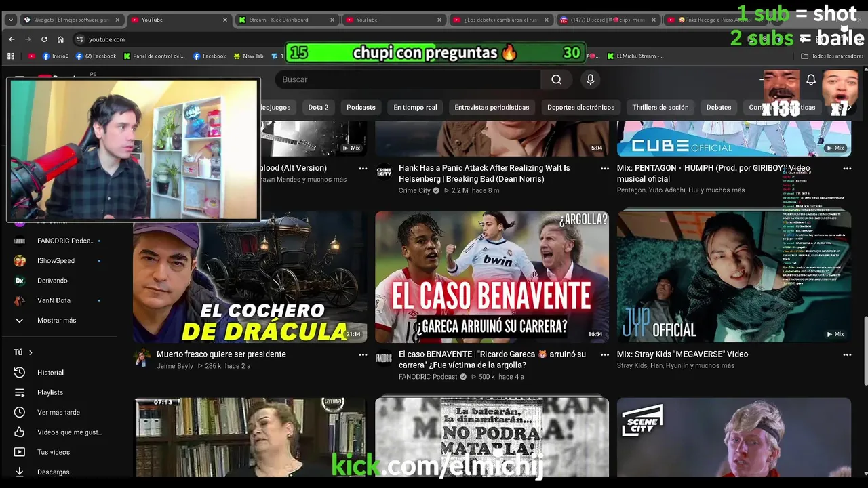Click Crime City channel name
This screenshot has height=488, width=868.
point(414,191)
